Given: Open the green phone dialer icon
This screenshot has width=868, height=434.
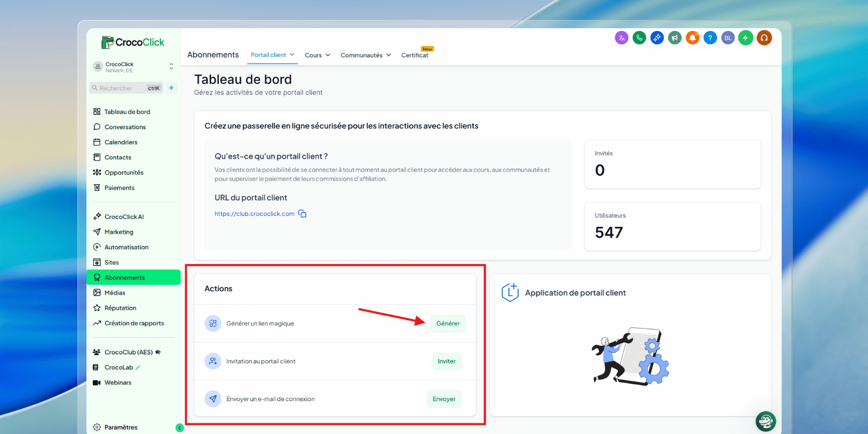Looking at the screenshot, I should [640, 38].
